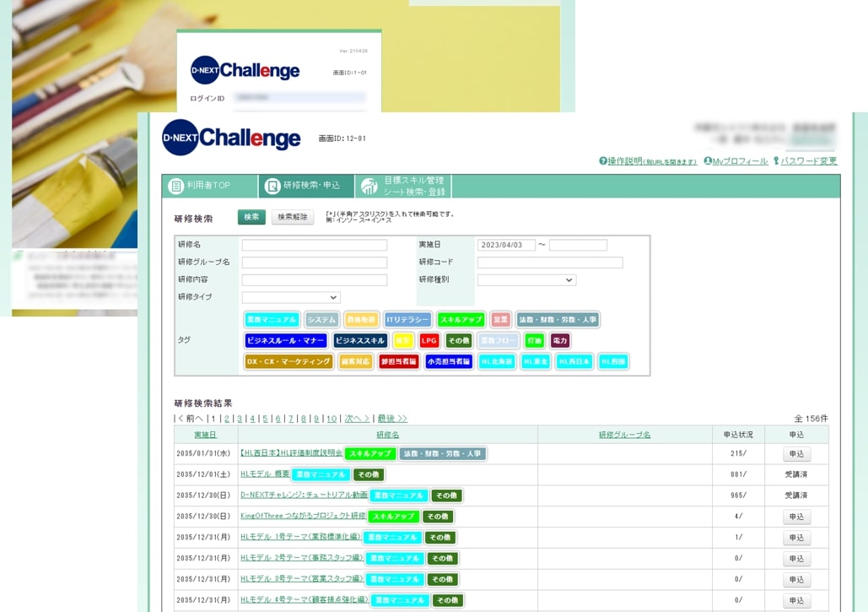Screen dimensions: 868x612
Task: Toggle the green 灯油 tag filter
Action: (x=534, y=341)
